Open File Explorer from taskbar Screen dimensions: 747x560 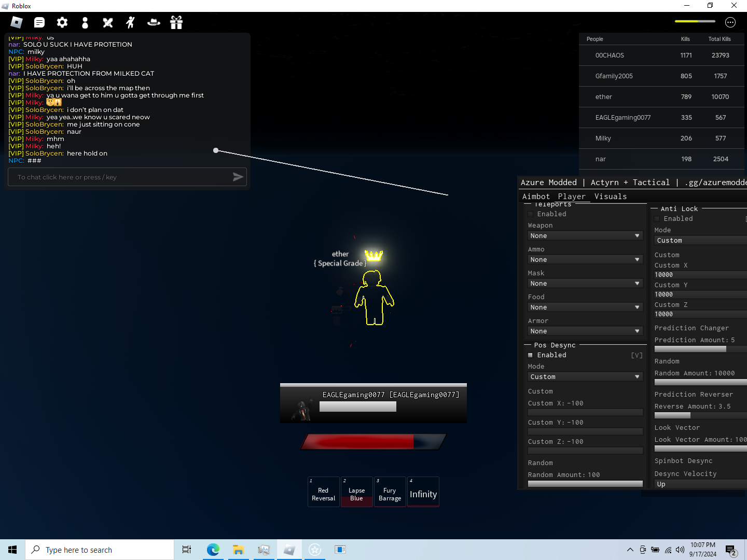point(238,550)
